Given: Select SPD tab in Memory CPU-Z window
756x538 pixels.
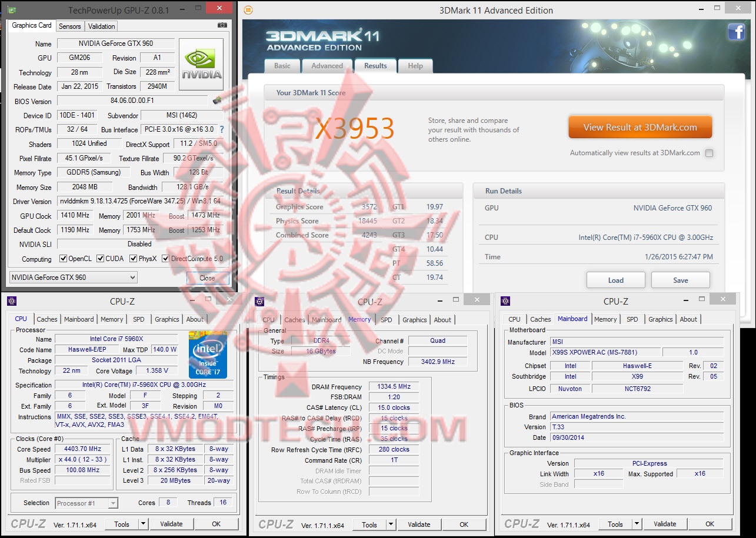Looking at the screenshot, I should [386, 320].
